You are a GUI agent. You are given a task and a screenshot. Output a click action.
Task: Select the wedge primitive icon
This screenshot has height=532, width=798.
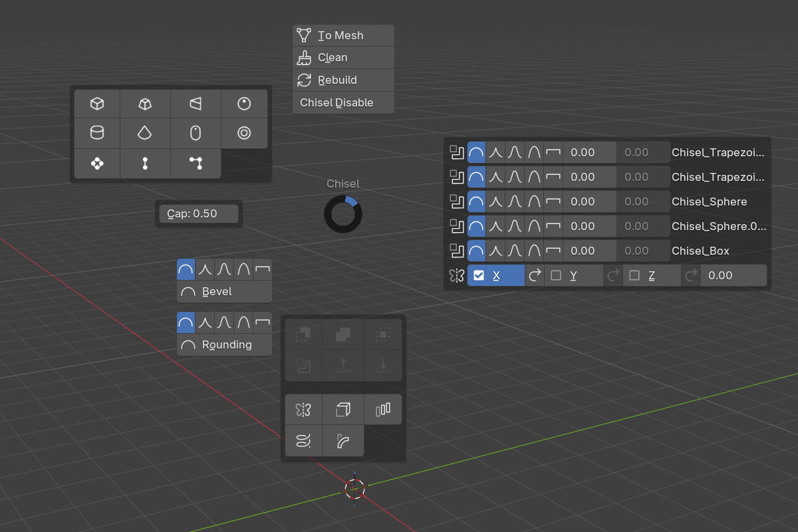click(196, 104)
